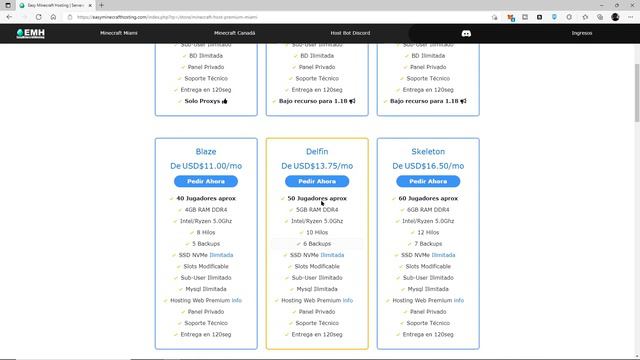
Task: Click the gray circular extension icon
Action: 569,17
